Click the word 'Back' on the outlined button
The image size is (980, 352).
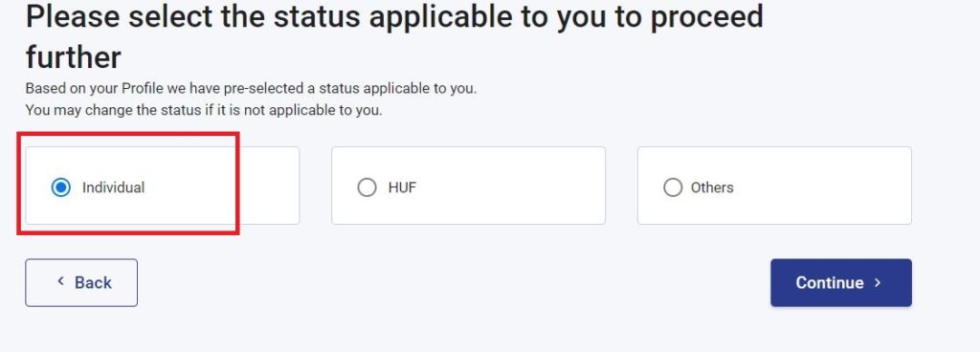(x=93, y=283)
